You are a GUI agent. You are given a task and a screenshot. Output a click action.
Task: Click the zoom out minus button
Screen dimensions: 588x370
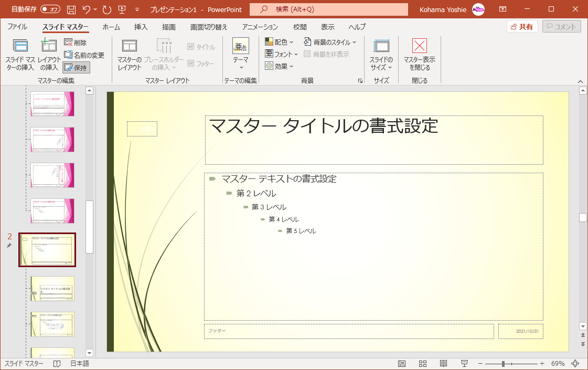pos(480,364)
